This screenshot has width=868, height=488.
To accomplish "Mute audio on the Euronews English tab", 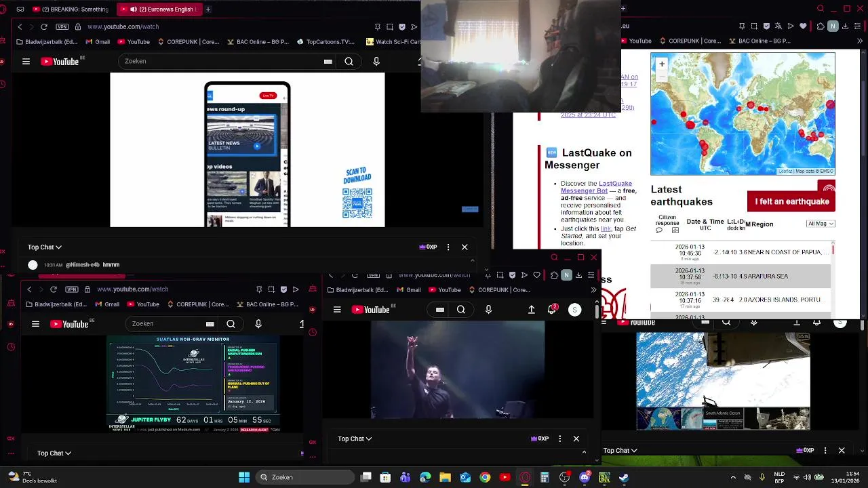I will click(134, 9).
